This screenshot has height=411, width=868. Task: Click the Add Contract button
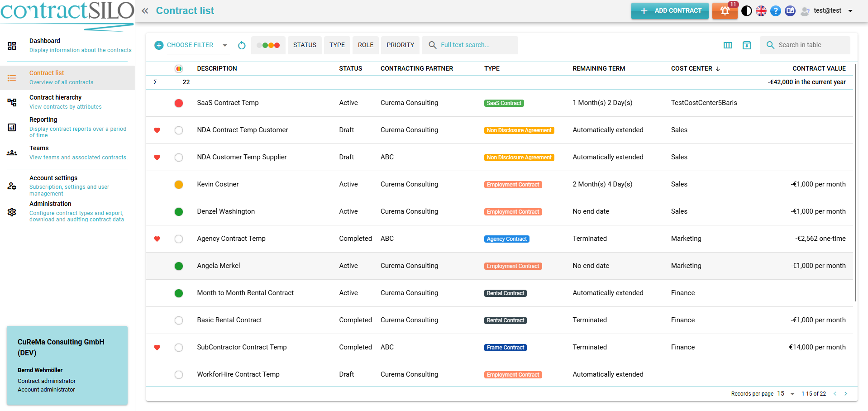click(x=670, y=11)
